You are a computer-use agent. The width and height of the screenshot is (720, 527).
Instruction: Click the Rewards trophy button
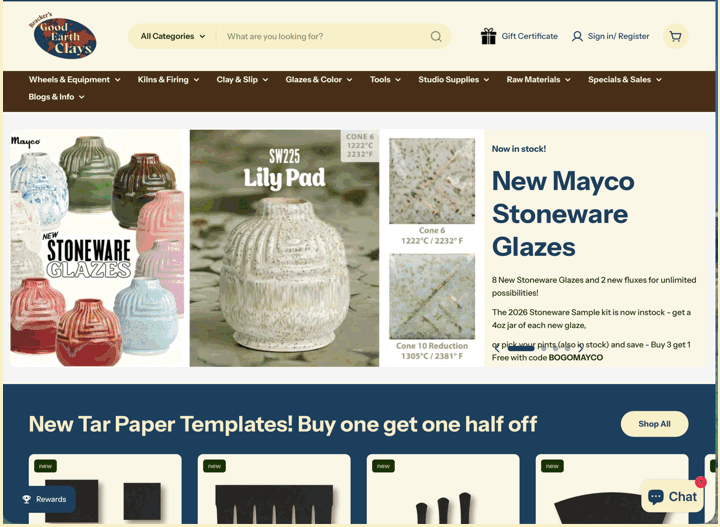45,499
